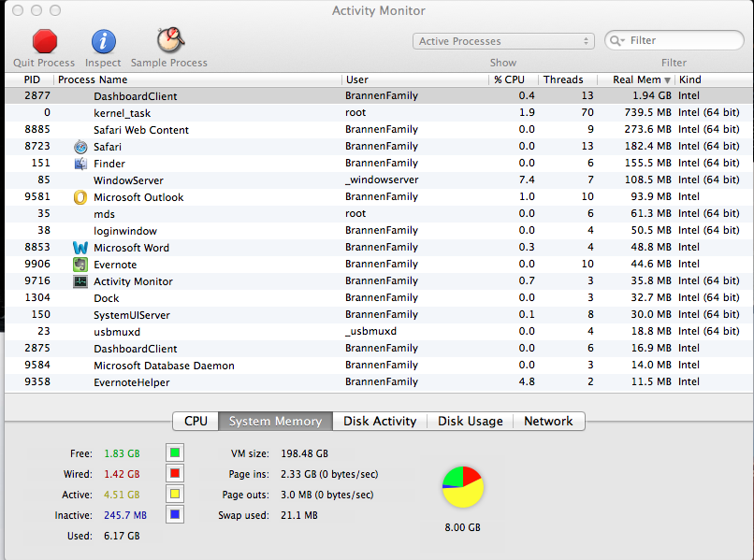
Task: Click the 1.94 GB Real Mem value
Action: coord(652,95)
